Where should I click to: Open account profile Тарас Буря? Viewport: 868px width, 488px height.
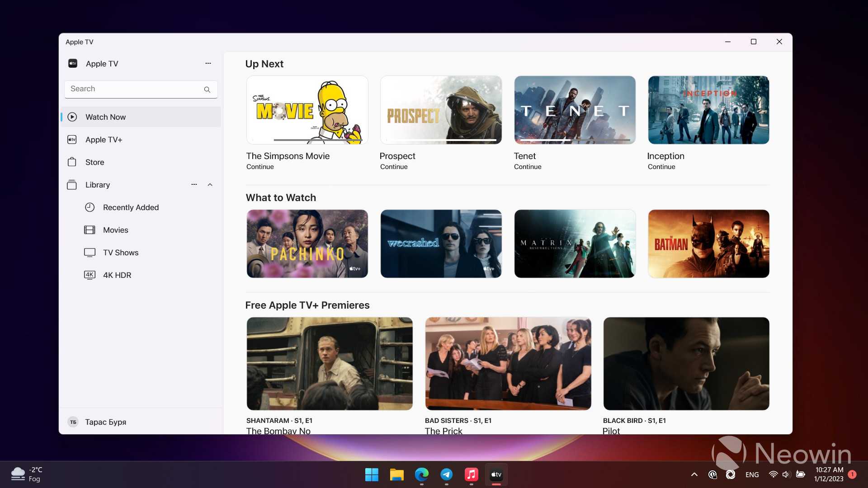pyautogui.click(x=141, y=422)
